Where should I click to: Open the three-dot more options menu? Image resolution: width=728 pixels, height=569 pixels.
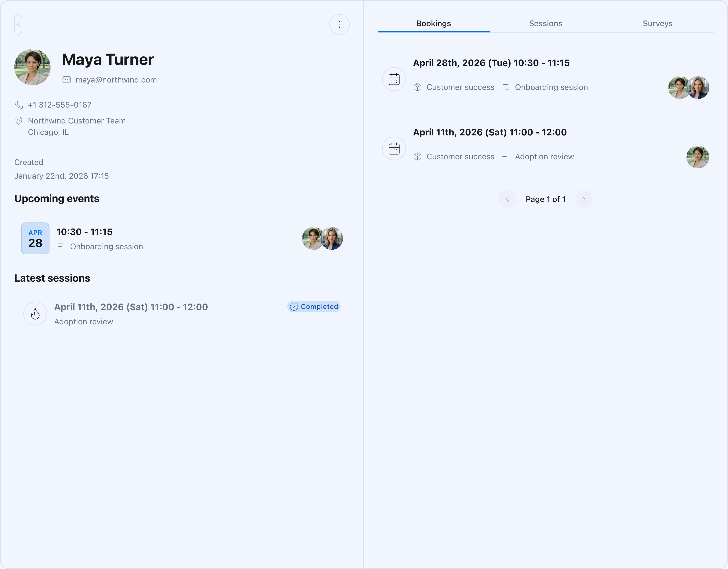point(339,24)
